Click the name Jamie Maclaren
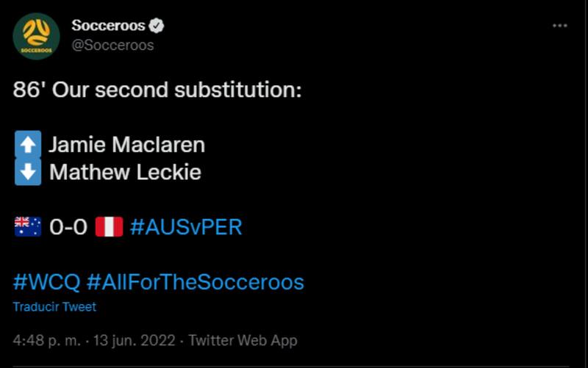This screenshot has width=588, height=368. (x=126, y=145)
